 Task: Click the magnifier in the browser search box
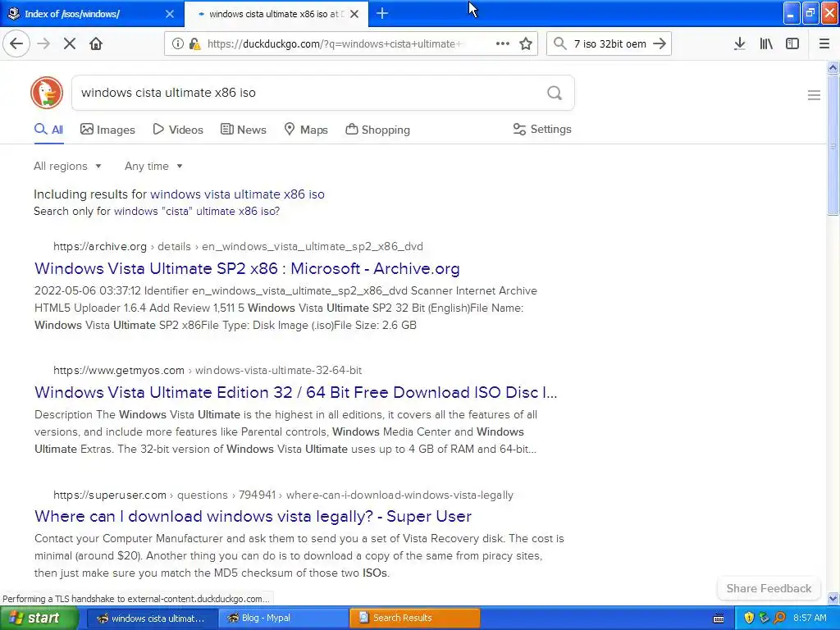tap(559, 43)
